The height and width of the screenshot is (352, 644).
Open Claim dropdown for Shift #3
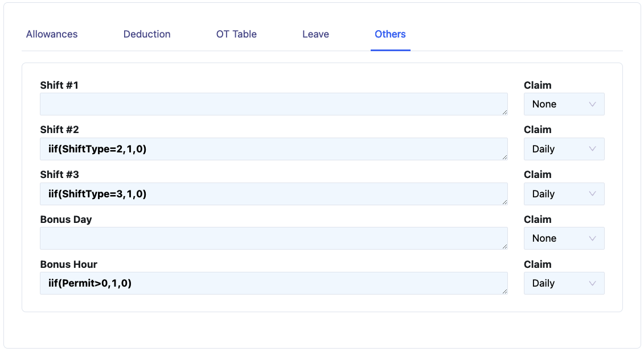pos(564,194)
